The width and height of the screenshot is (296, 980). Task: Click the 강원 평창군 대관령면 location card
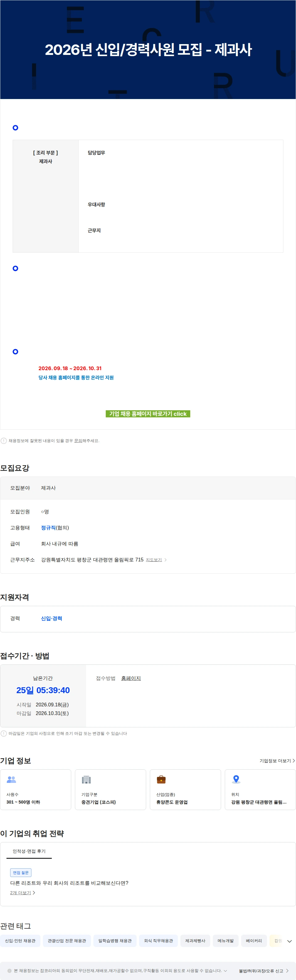click(x=260, y=789)
